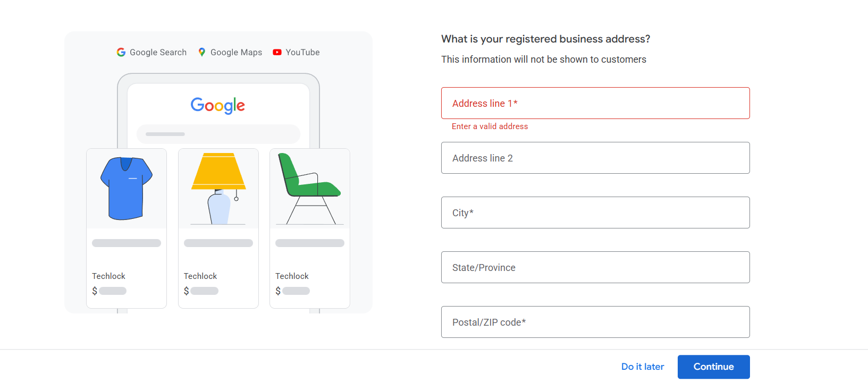Click the blue t-shirt product image
This screenshot has width=868, height=382.
127,189
